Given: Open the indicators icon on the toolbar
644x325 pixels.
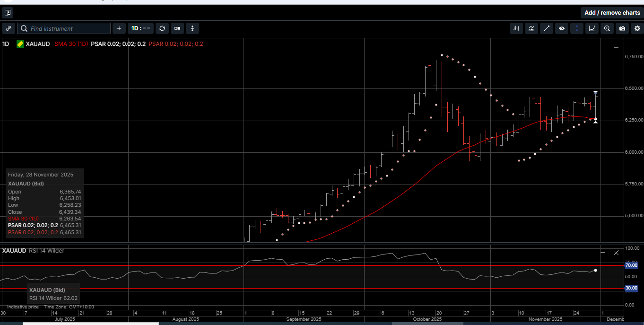Looking at the screenshot, I should click(531, 28).
